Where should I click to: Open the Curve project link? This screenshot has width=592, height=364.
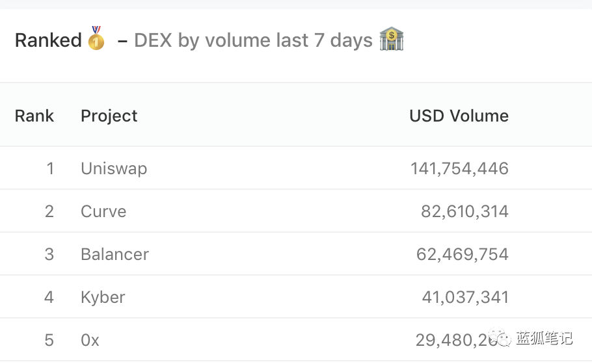103,211
